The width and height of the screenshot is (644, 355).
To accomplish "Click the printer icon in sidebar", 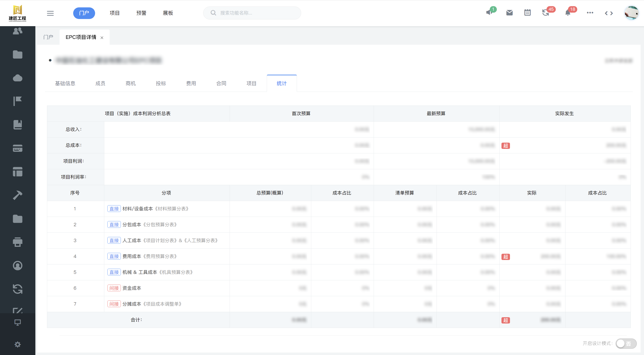I will click(x=17, y=242).
